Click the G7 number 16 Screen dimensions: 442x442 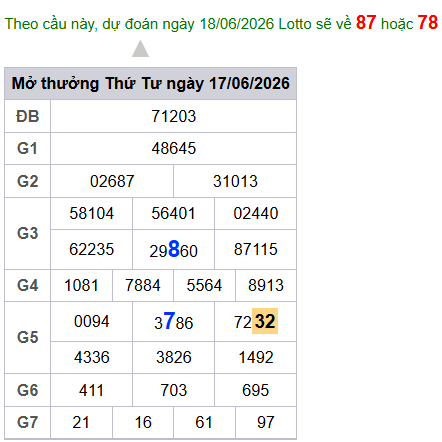[143, 422]
